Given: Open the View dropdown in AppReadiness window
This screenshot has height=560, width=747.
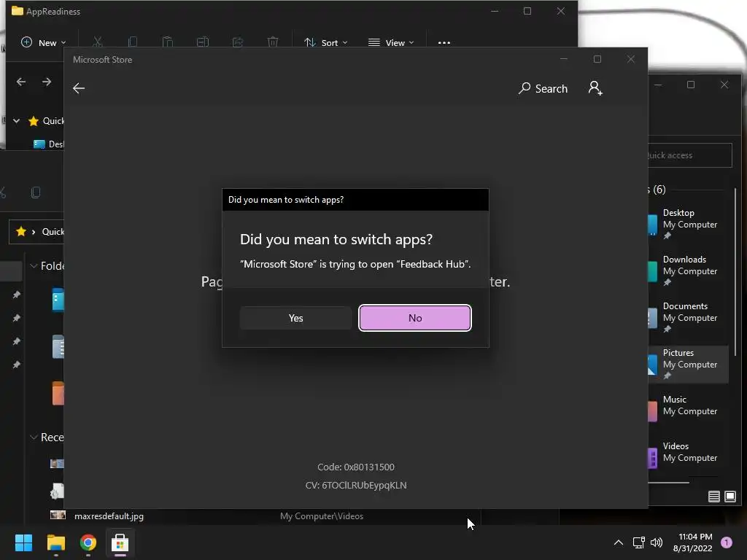Looking at the screenshot, I should point(391,42).
